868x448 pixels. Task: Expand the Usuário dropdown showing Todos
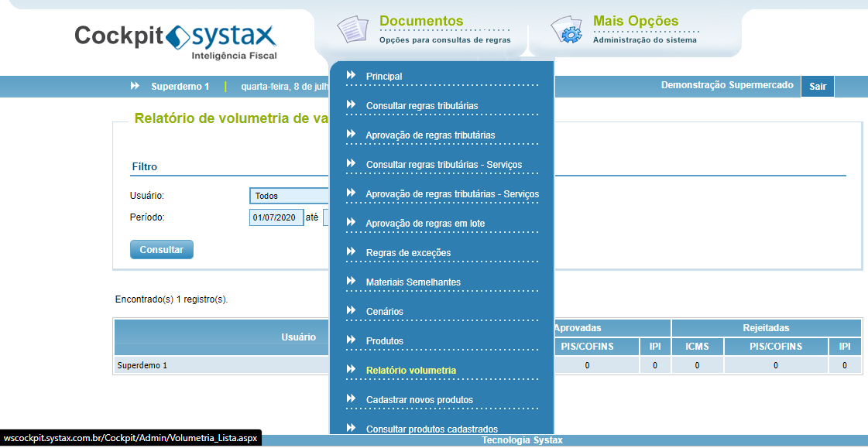click(x=290, y=196)
